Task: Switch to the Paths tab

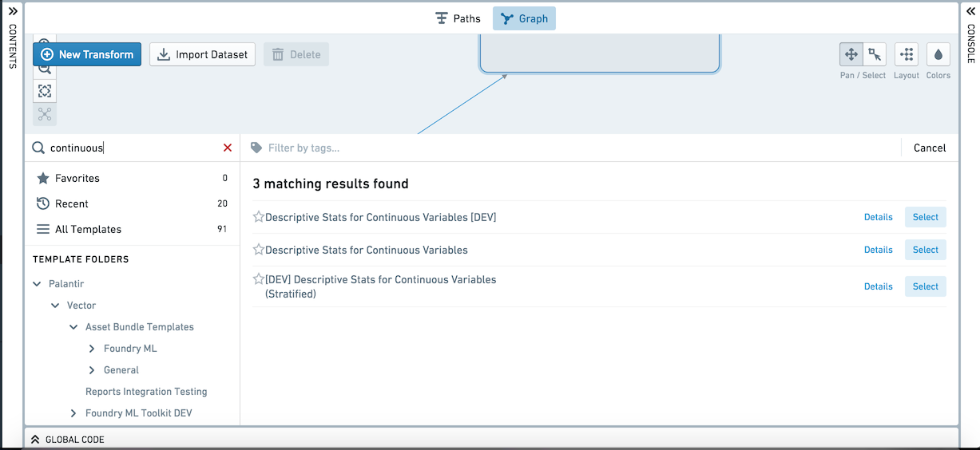Action: 458,18
